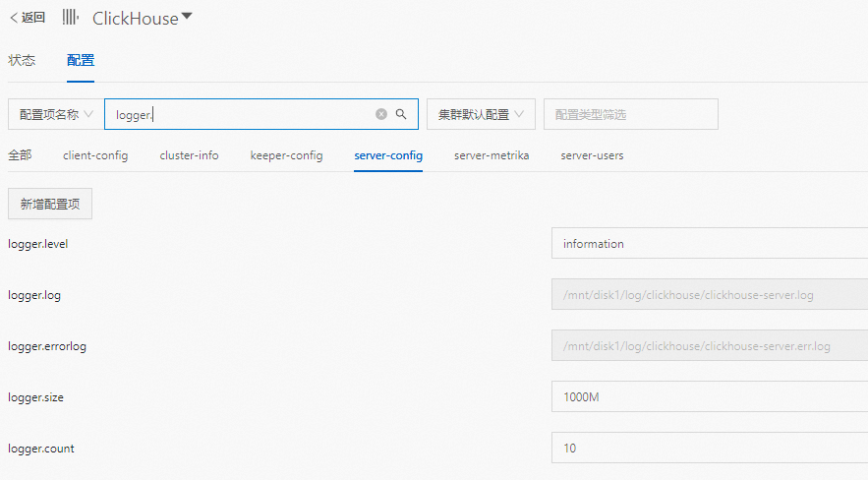Click the magnifier search icon
The height and width of the screenshot is (480, 868).
[x=401, y=114]
